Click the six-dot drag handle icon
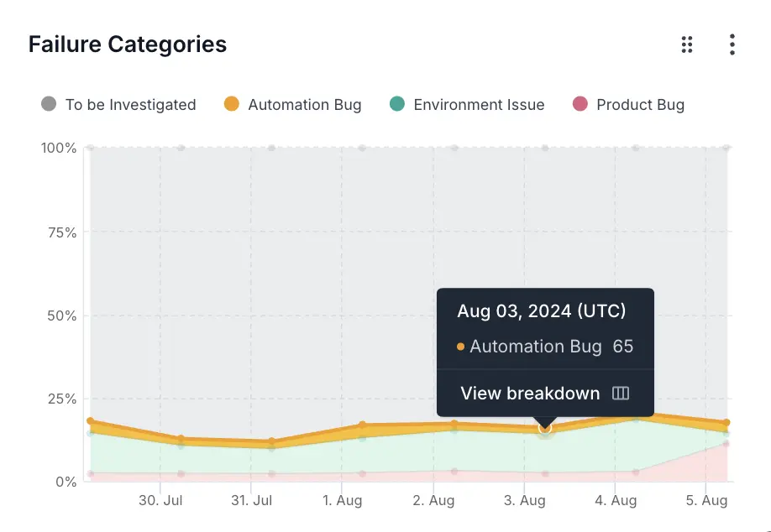Image resolution: width=771 pixels, height=532 pixels. (687, 44)
